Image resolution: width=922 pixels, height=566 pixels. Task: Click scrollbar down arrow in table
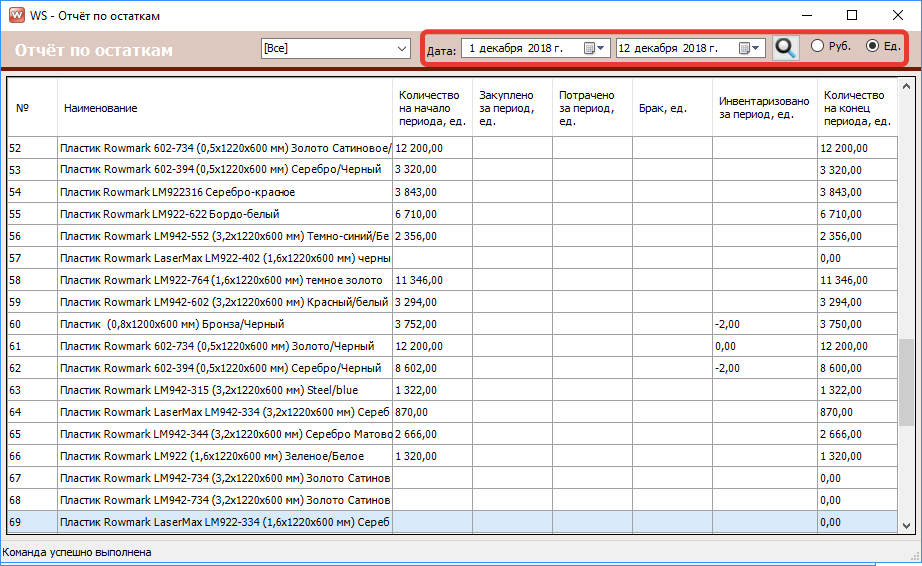point(906,525)
